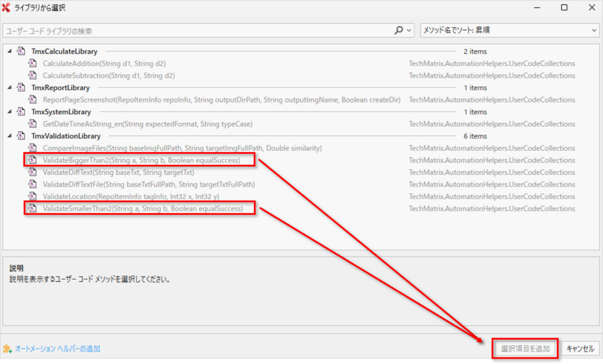Click the ValidateSmallerThan2 method icon
This screenshot has height=364, width=603.
pyautogui.click(x=32, y=209)
